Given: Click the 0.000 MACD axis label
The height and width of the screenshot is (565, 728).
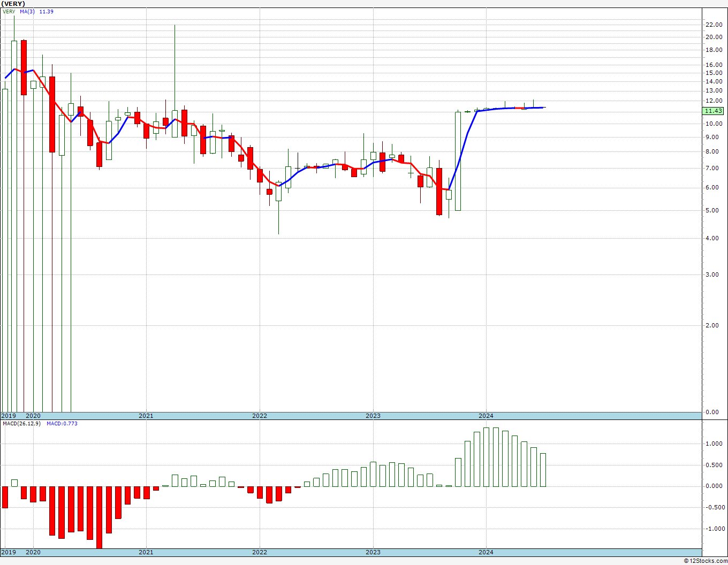Looking at the screenshot, I should (x=714, y=486).
